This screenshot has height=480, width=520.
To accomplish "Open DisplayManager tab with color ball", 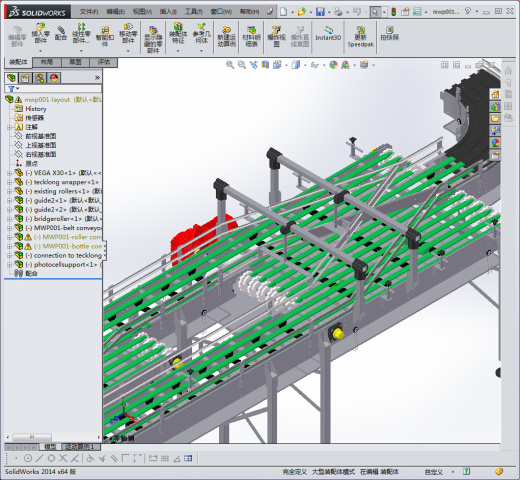I will (x=54, y=78).
